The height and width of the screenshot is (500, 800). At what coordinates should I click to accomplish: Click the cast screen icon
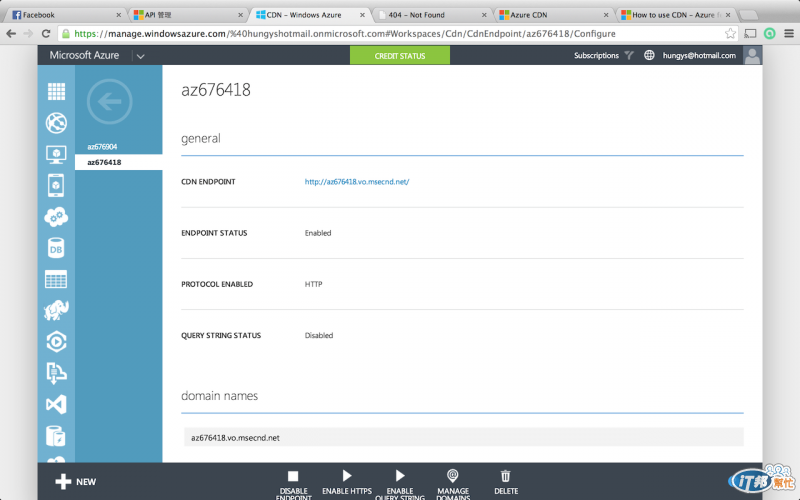(750, 34)
